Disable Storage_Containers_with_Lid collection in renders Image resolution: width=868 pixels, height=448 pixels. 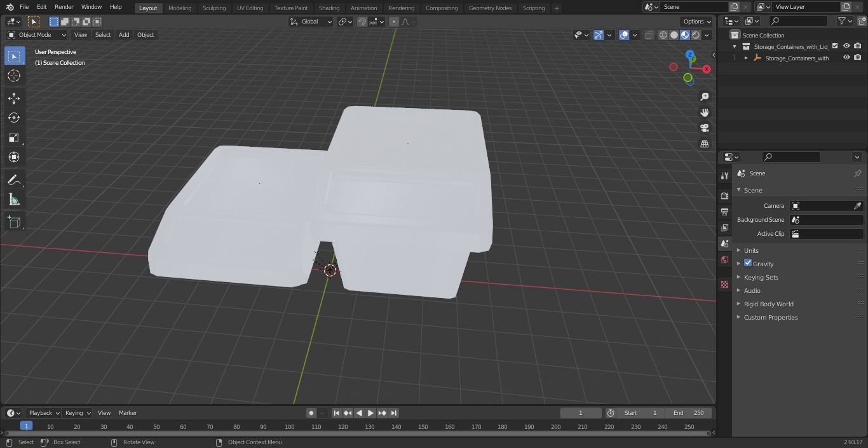click(x=858, y=46)
